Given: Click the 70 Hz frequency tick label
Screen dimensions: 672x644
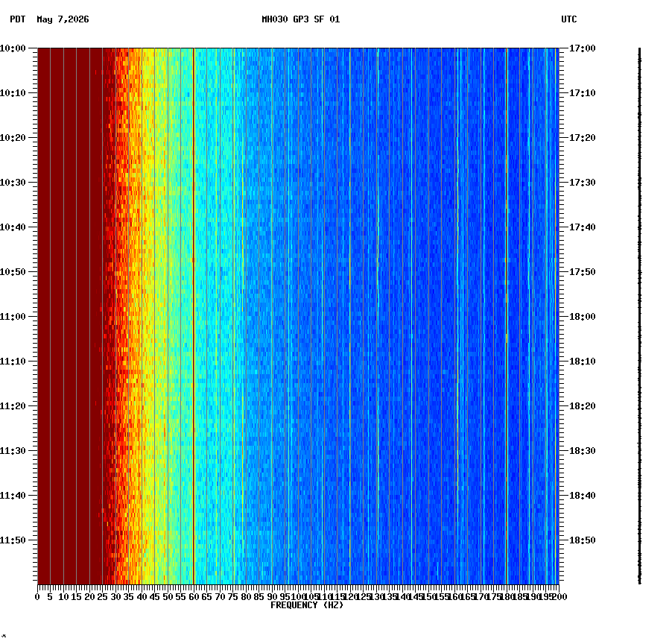Looking at the screenshot, I should [220, 597].
